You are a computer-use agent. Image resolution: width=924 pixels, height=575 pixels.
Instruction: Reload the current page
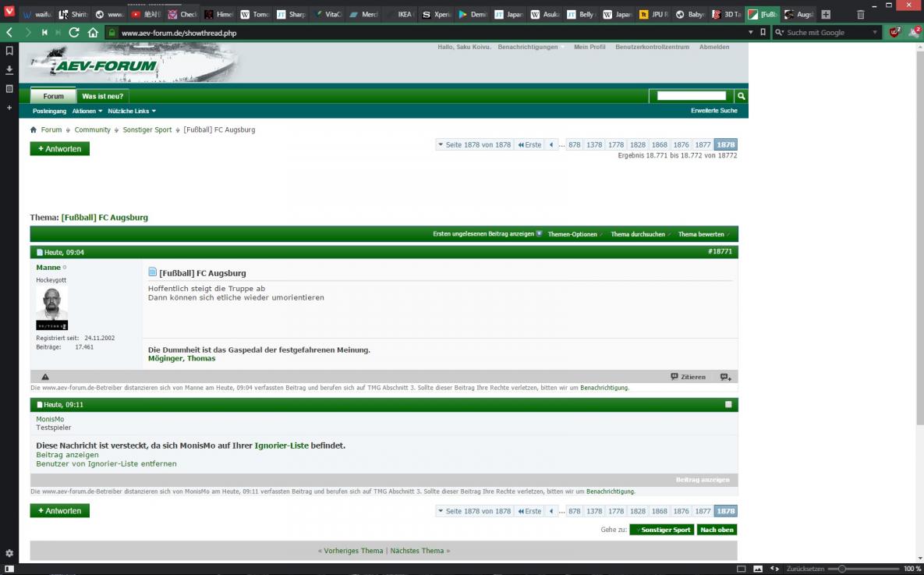[74, 33]
